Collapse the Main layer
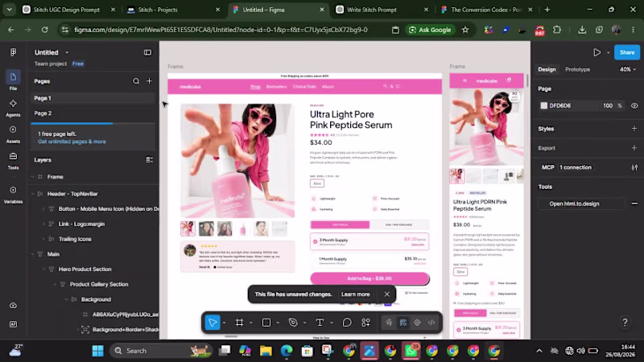Viewport: 644px width, 362px height. click(32, 254)
